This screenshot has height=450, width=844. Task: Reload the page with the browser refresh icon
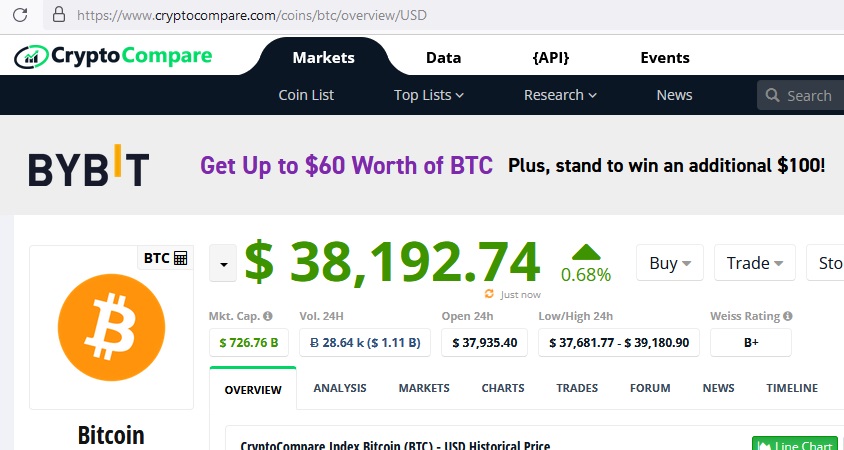[x=19, y=15]
